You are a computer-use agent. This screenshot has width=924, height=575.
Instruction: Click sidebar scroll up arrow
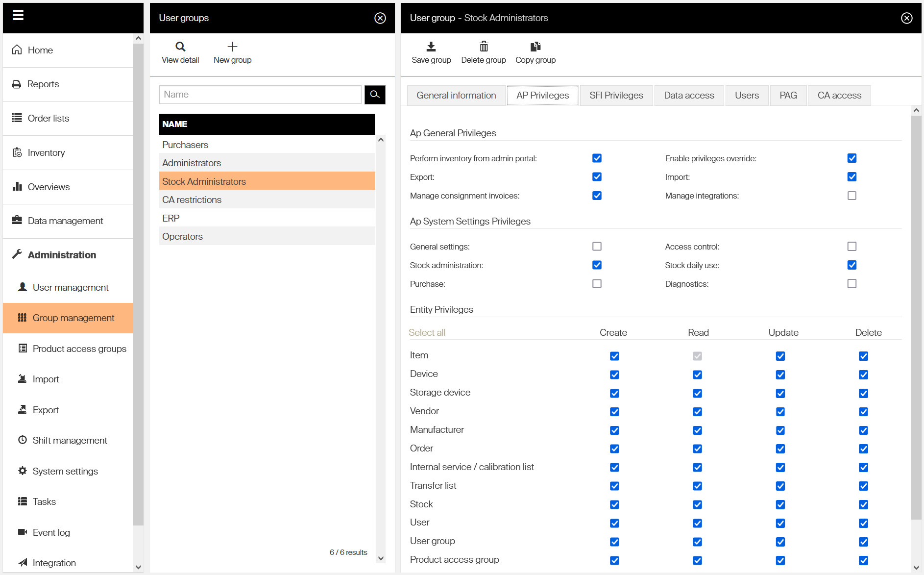point(138,38)
